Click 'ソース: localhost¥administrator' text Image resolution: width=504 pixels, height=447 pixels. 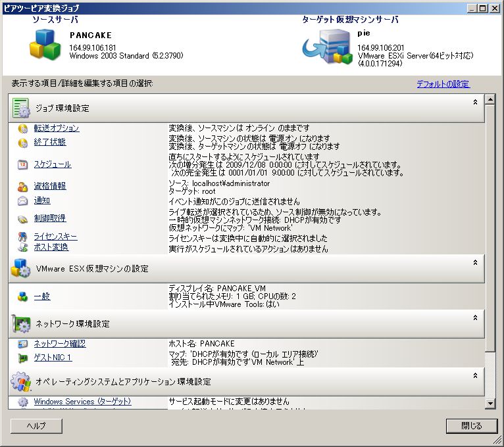[219, 183]
